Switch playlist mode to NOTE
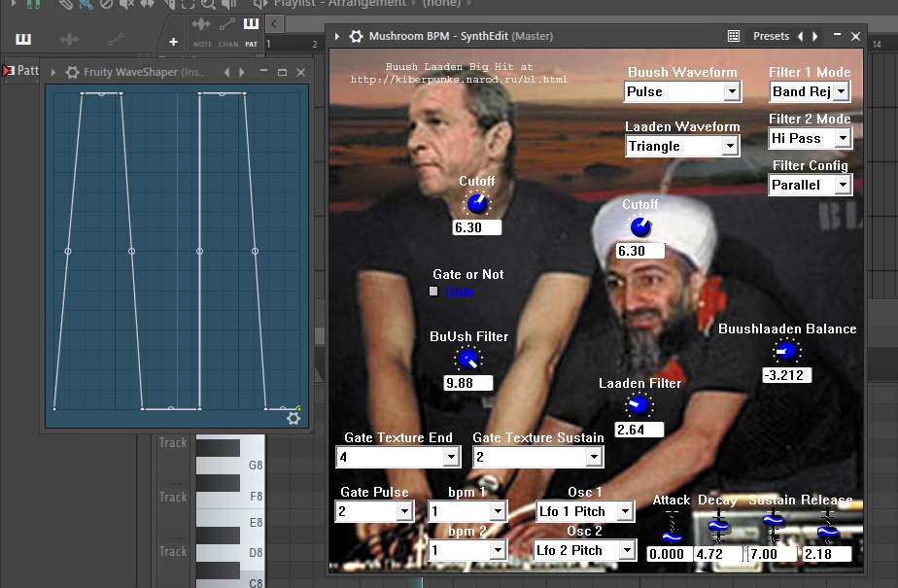 tap(202, 32)
